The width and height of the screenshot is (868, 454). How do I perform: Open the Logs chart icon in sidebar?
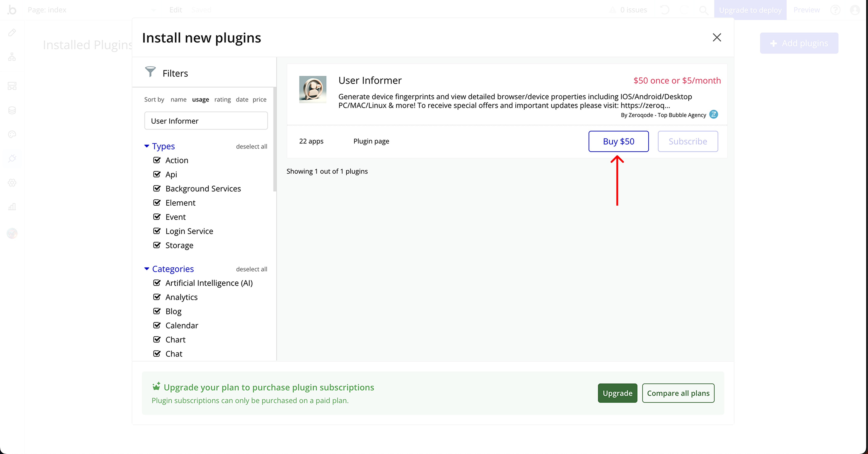12,207
